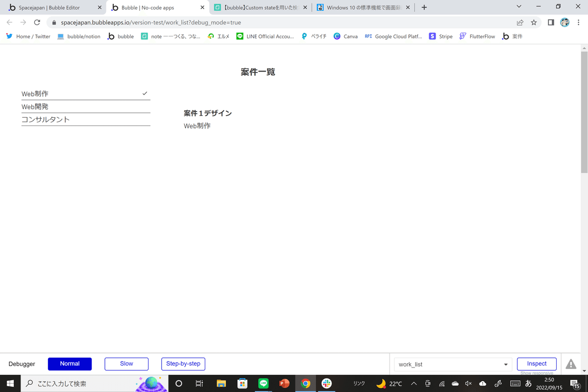The image size is (588, 392).
Task: Click the checkmark next to Web制作
Action: 145,93
